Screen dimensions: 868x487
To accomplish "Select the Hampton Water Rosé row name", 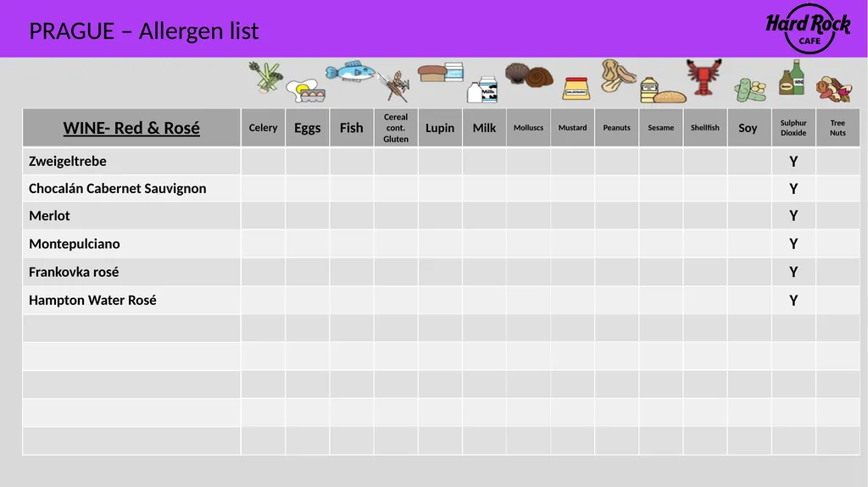I will click(x=92, y=301).
